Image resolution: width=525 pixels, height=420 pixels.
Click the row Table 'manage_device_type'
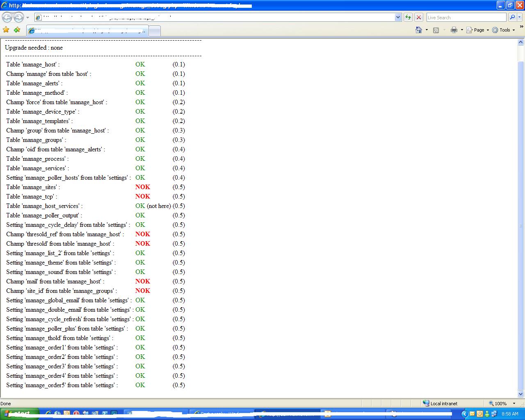click(43, 112)
